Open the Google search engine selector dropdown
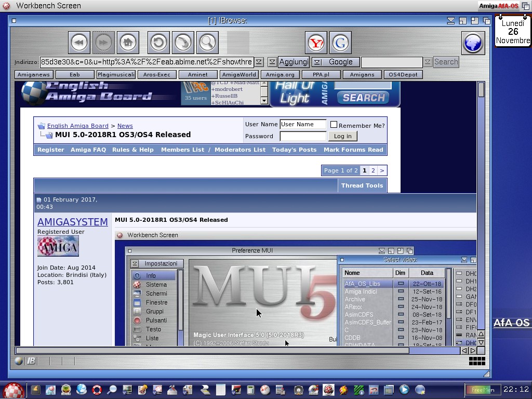This screenshot has width=532, height=399. coord(316,62)
